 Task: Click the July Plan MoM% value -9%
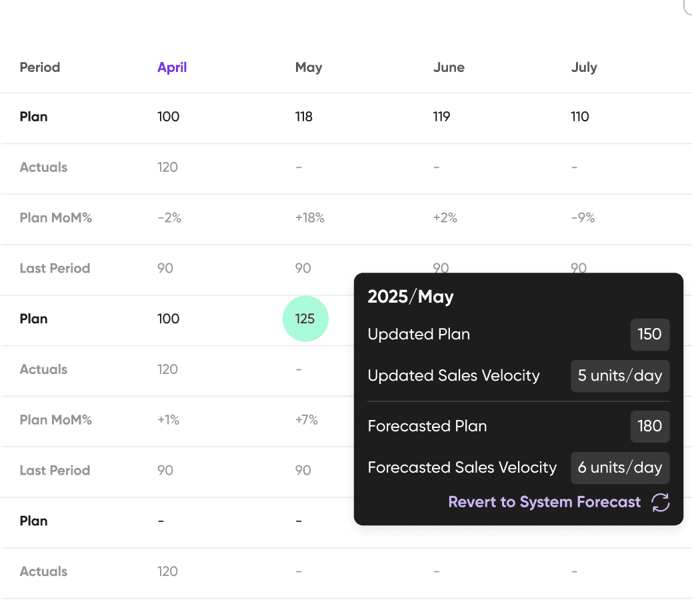click(x=583, y=218)
